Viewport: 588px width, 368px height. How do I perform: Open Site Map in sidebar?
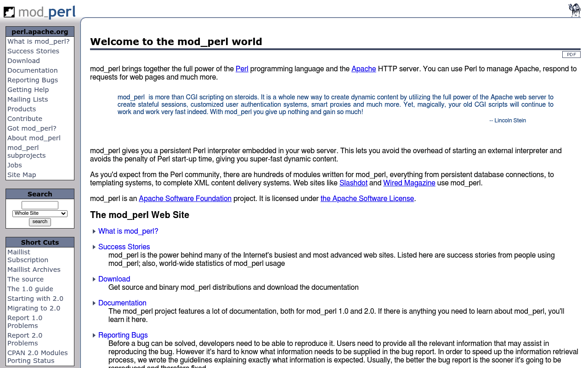point(22,175)
